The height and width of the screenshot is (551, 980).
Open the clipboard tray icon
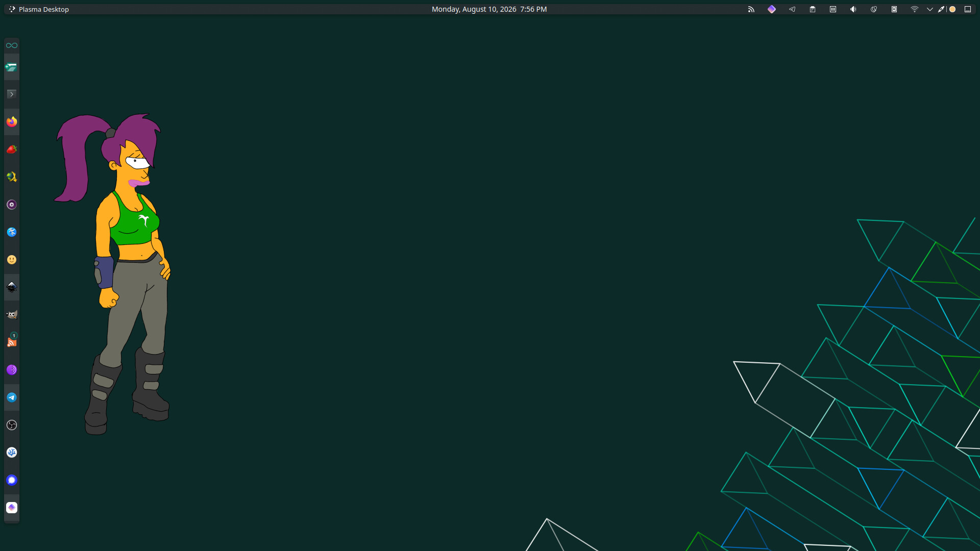pyautogui.click(x=813, y=9)
